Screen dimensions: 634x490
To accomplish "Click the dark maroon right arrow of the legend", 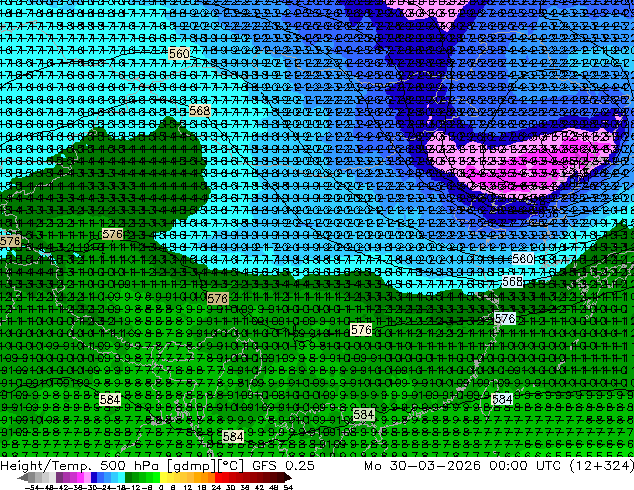I will click(x=287, y=478).
